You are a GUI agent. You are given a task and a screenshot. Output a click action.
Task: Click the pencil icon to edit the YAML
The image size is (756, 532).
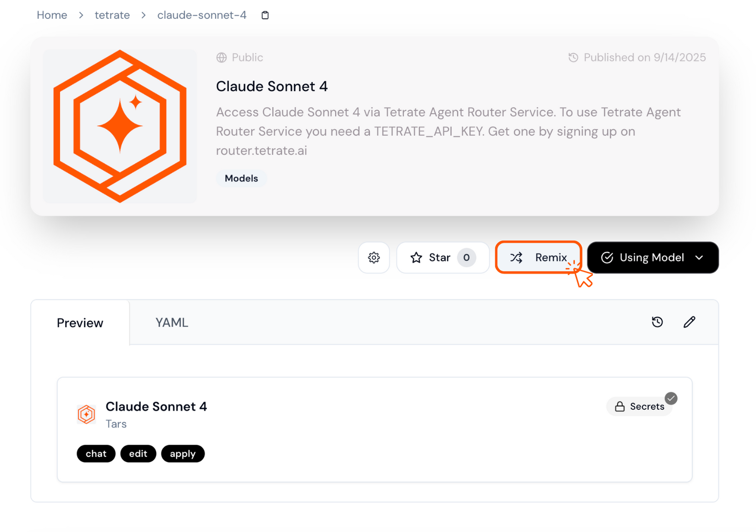pyautogui.click(x=689, y=322)
